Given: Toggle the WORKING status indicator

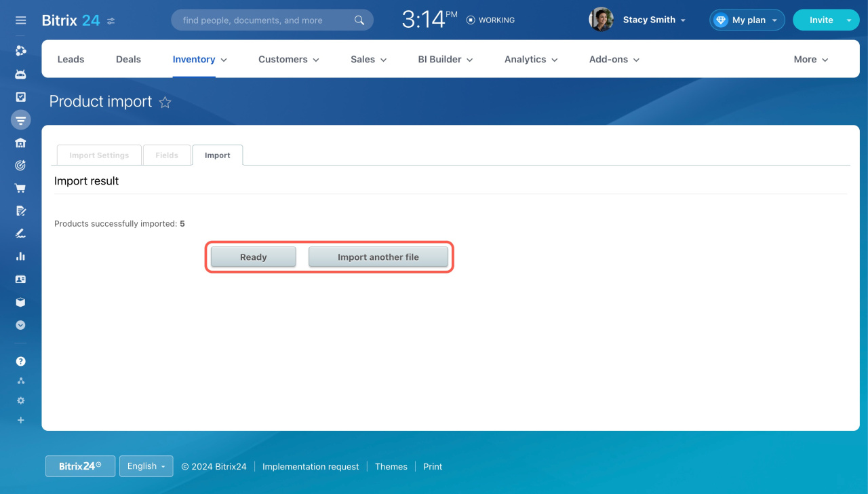Looking at the screenshot, I should point(490,20).
